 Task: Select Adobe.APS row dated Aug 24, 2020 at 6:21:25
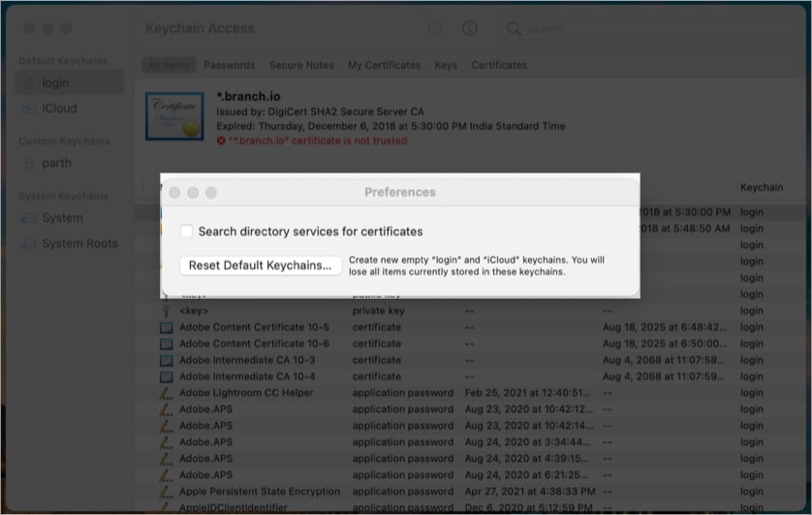pos(471,475)
